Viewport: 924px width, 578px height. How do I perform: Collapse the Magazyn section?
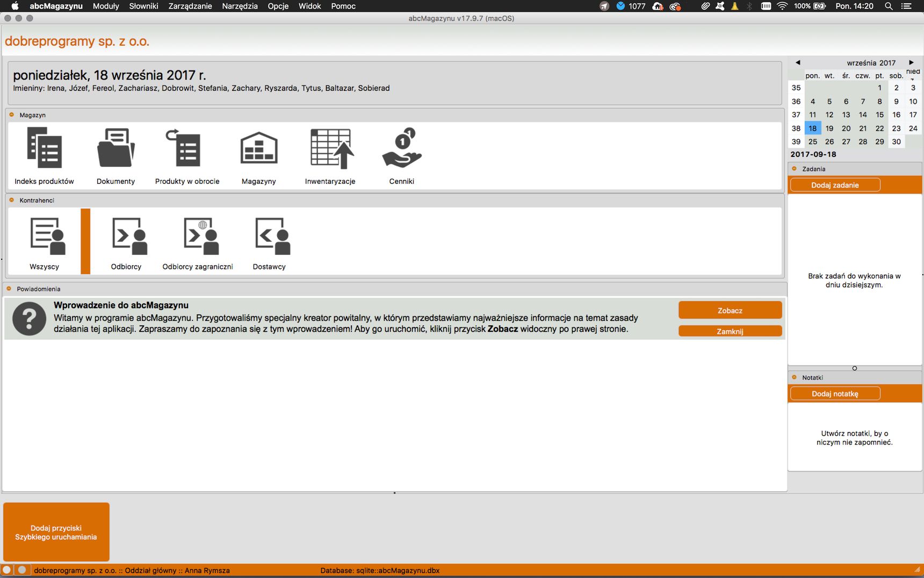coord(12,115)
